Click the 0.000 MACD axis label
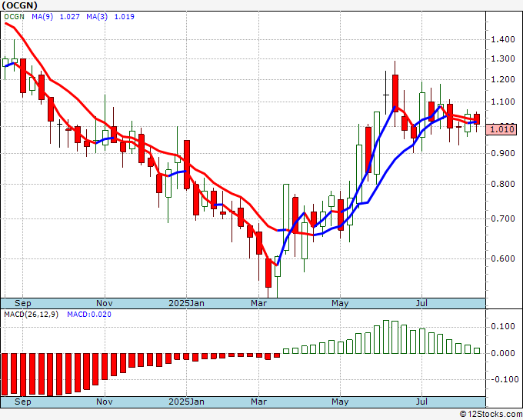The image size is (523, 420). pos(503,353)
